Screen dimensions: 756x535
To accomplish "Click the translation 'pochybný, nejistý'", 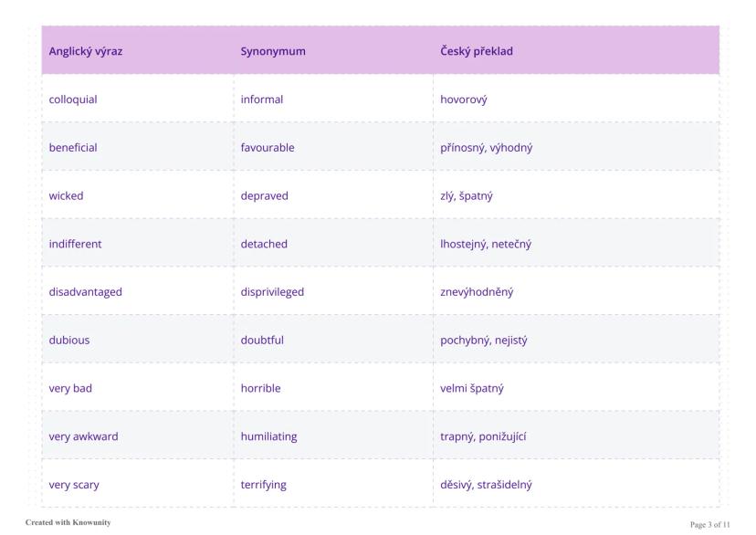I will coord(484,341).
